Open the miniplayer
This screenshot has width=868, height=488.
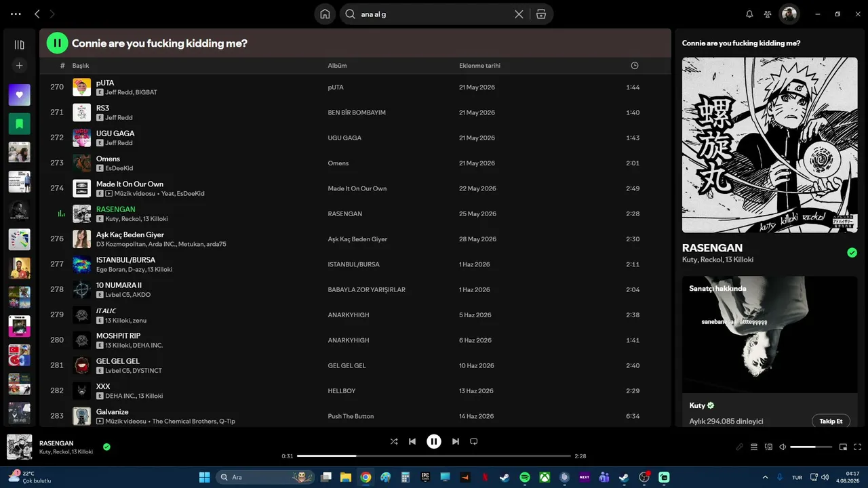coord(844,447)
